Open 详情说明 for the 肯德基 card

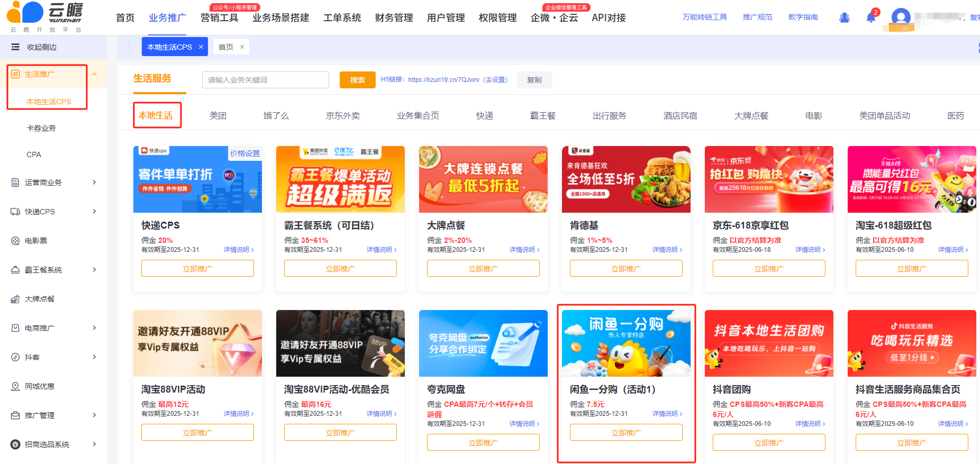pyautogui.click(x=667, y=250)
